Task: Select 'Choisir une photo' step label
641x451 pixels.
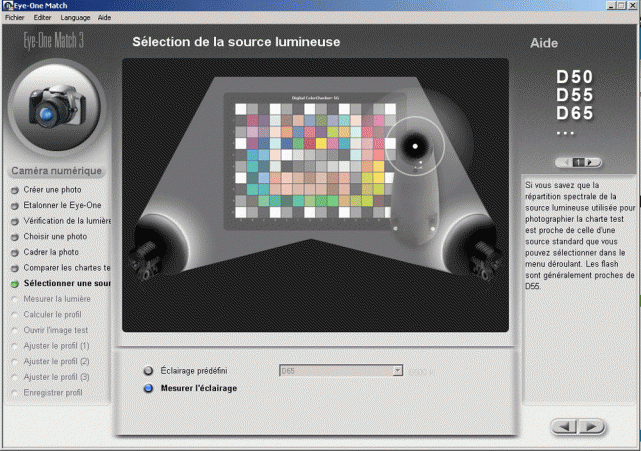Action: pyautogui.click(x=55, y=236)
